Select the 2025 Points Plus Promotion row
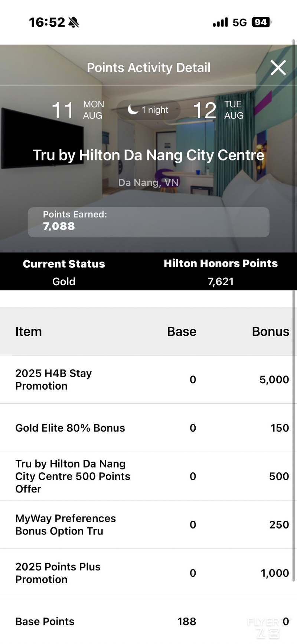 (x=148, y=573)
